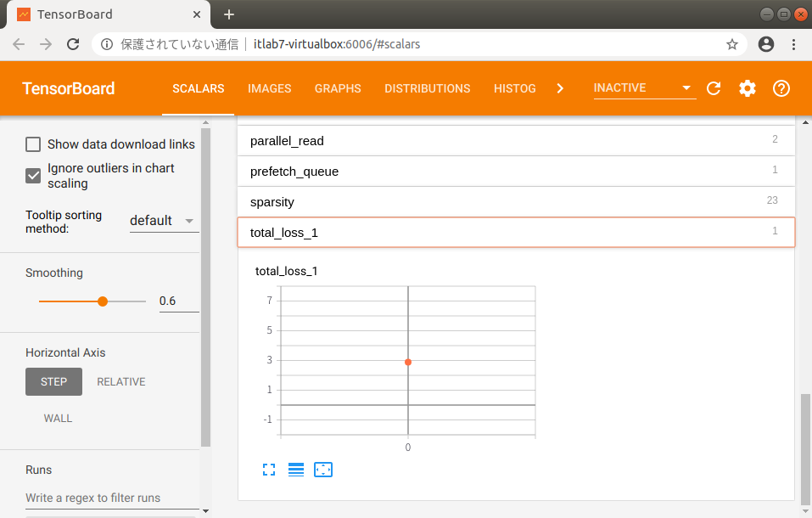Close the TensorBoard browser tab
812x518 pixels.
pos(197,14)
